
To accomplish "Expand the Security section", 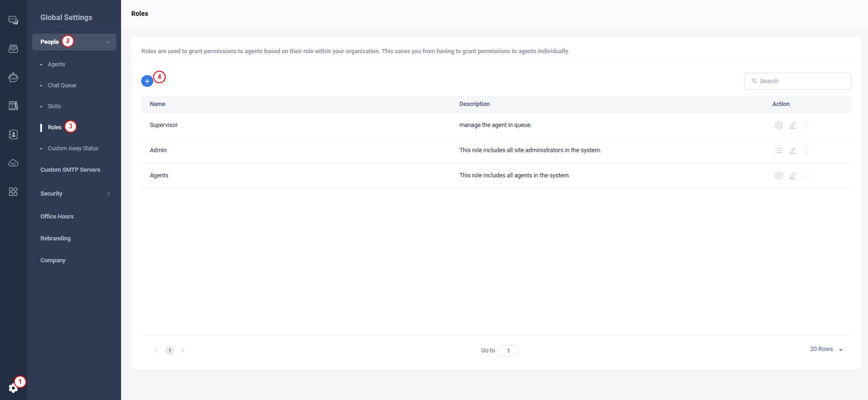I will pos(108,194).
